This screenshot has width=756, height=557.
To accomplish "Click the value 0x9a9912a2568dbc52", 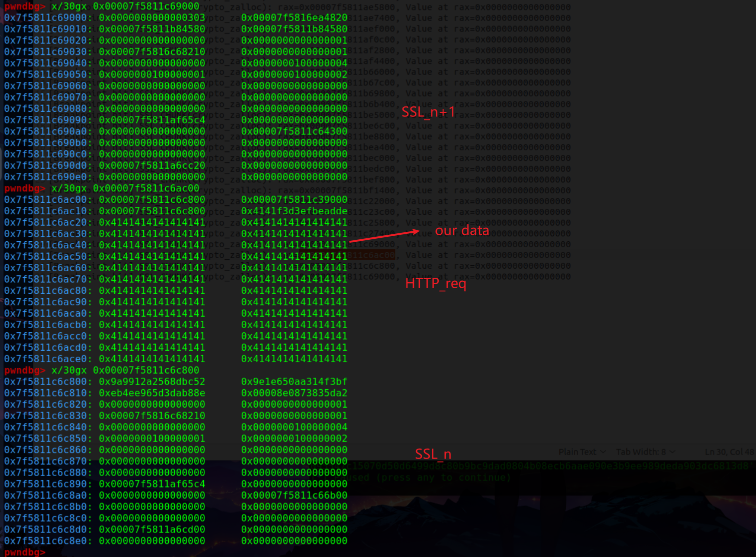I will [152, 382].
